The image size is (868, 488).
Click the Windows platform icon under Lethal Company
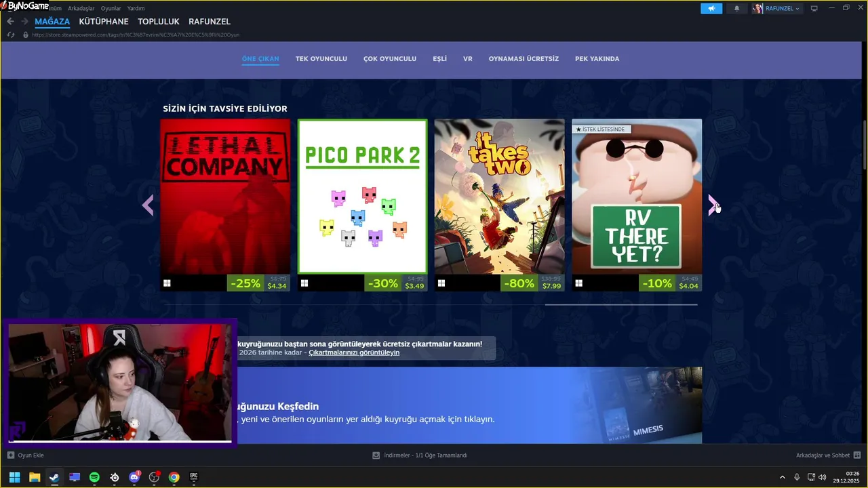coord(167,283)
